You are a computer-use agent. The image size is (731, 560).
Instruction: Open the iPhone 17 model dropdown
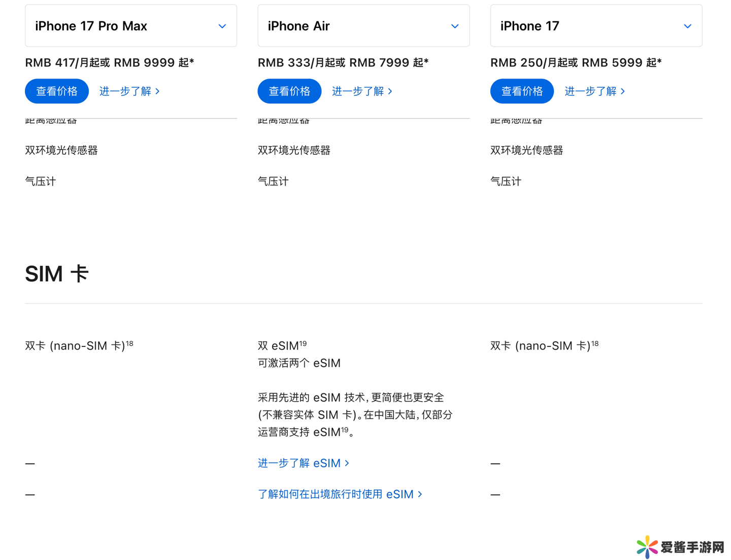tap(596, 26)
